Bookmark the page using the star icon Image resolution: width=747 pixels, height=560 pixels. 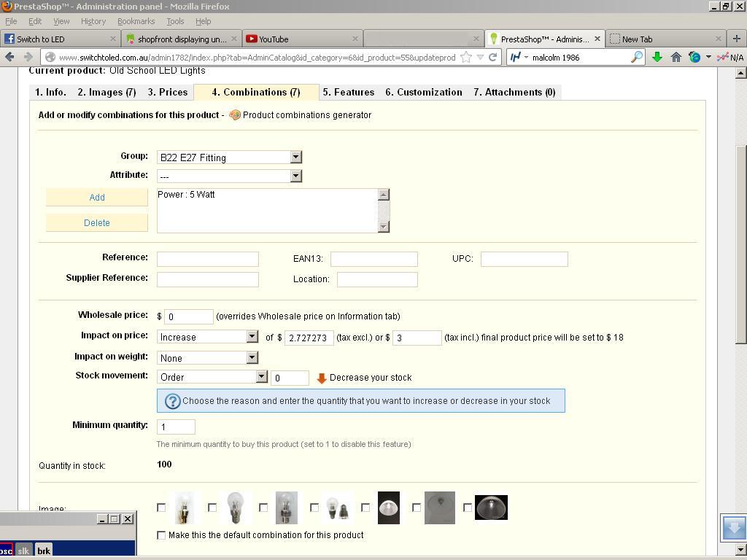[x=466, y=57]
